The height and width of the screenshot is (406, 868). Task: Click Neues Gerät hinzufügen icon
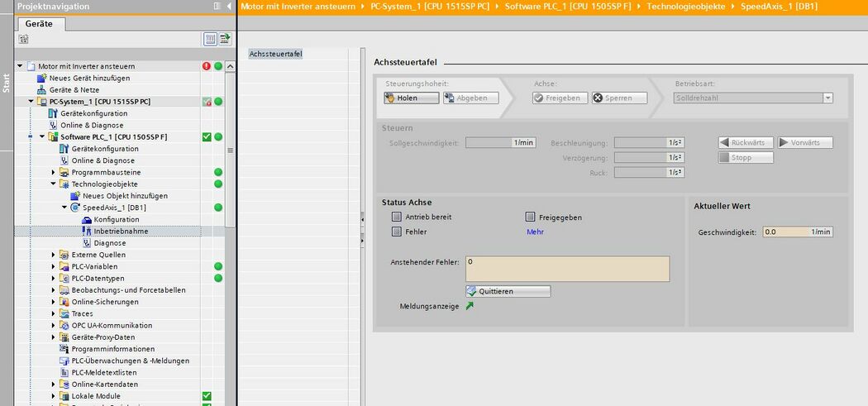(42, 78)
